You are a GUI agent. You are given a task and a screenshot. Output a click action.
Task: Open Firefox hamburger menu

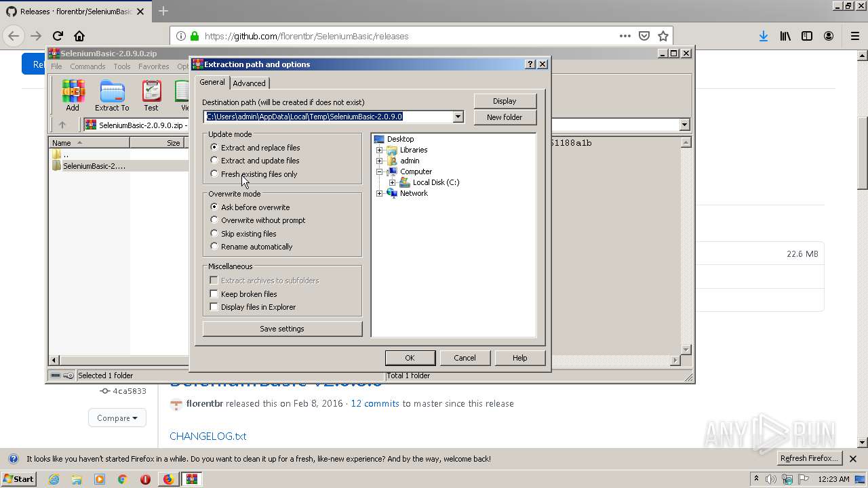point(854,36)
